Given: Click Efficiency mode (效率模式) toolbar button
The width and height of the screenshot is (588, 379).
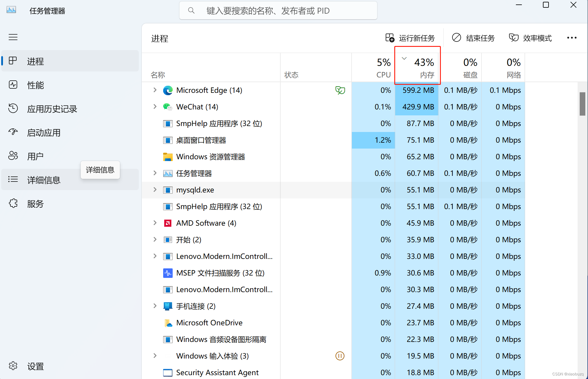Looking at the screenshot, I should (x=530, y=38).
